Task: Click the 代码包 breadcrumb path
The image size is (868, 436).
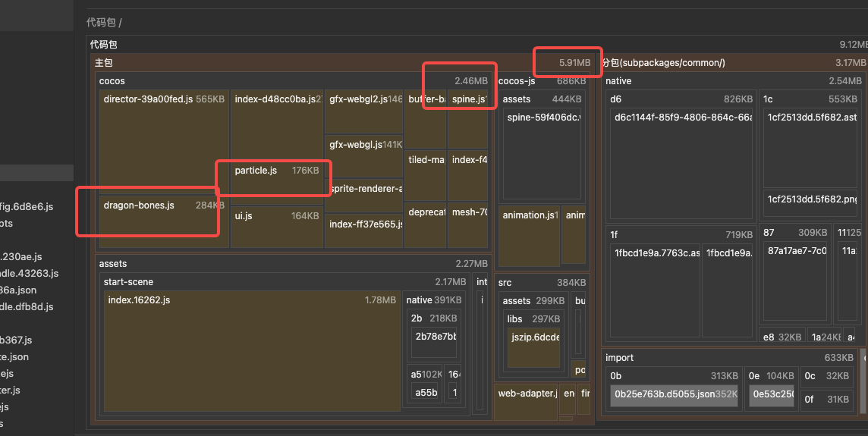Action: pyautogui.click(x=104, y=23)
